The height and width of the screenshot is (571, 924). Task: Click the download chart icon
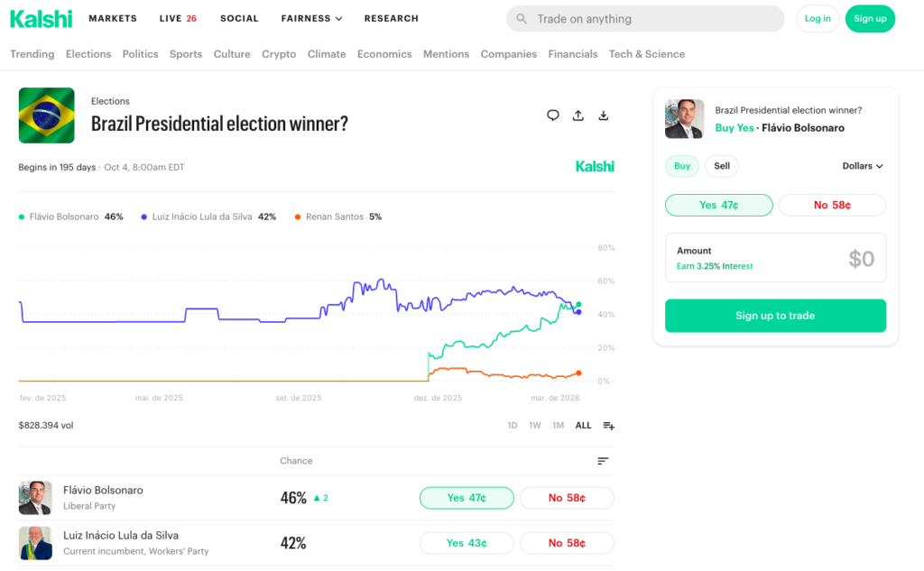click(x=604, y=115)
